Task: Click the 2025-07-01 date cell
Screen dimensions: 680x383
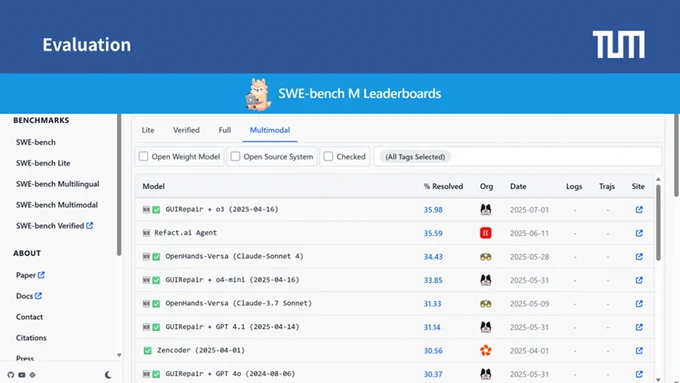Action: [529, 210]
